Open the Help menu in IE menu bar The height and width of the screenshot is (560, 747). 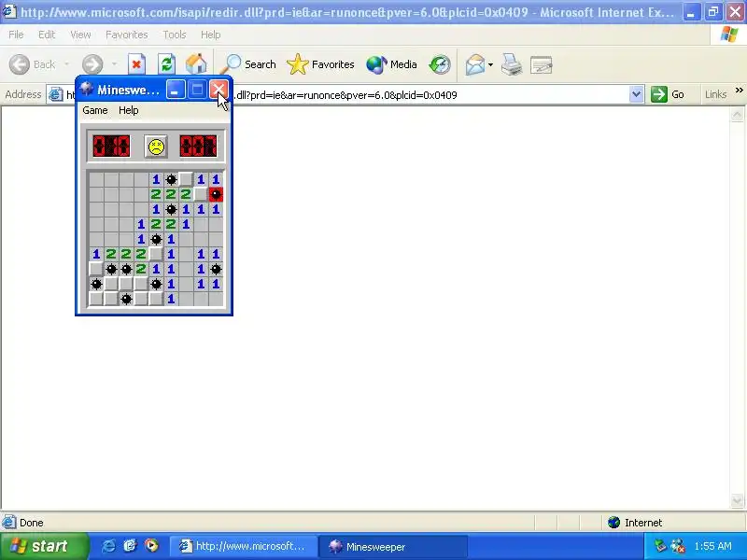click(211, 35)
